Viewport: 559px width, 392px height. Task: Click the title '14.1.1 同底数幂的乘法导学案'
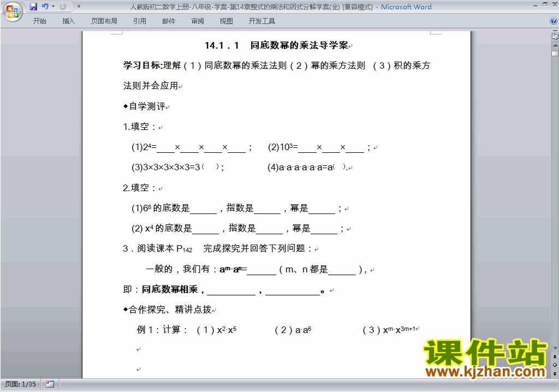click(276, 45)
